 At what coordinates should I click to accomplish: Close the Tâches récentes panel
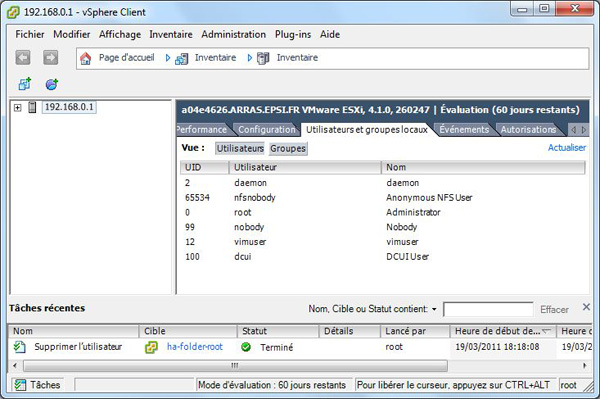coord(586,307)
